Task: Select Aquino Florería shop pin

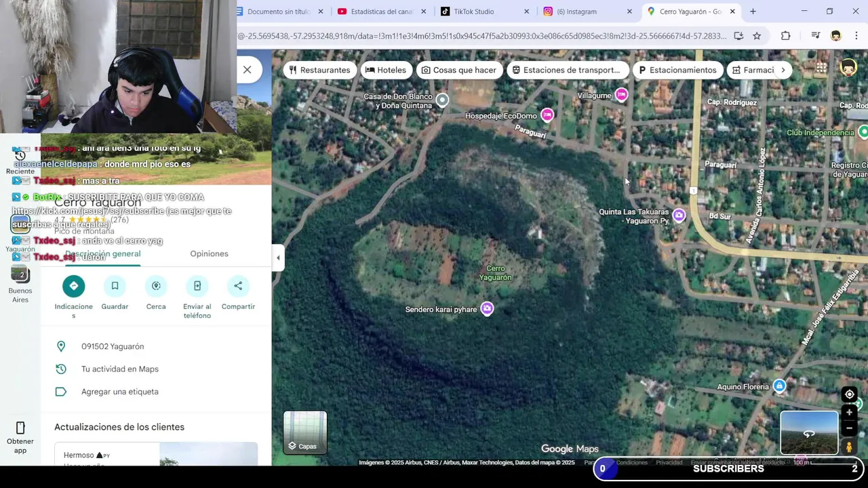Action: pyautogui.click(x=779, y=386)
